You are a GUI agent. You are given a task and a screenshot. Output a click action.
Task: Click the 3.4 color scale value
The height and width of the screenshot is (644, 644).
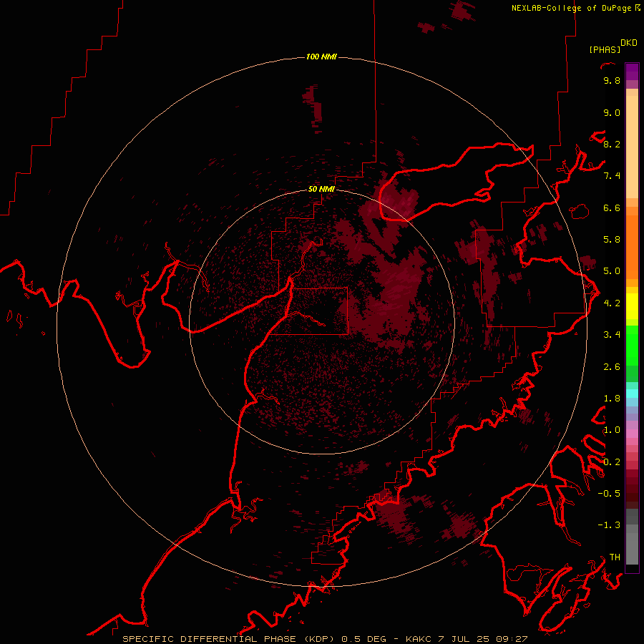(x=612, y=335)
